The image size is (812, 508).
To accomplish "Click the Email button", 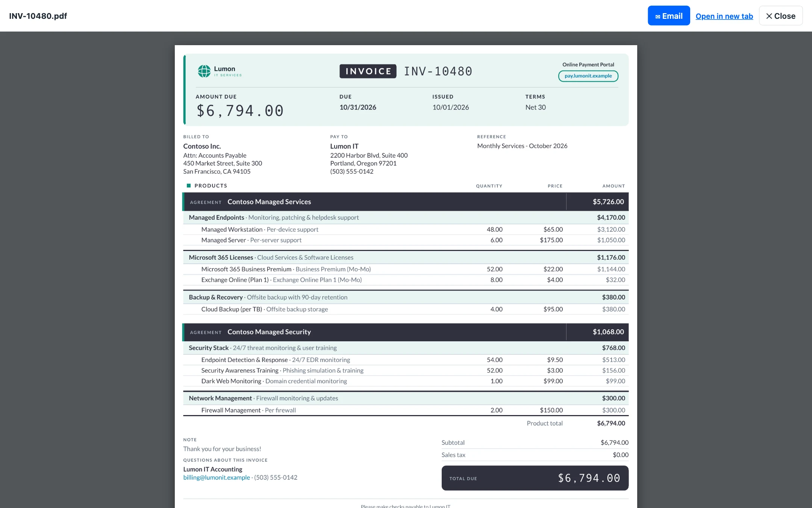I will tap(669, 16).
